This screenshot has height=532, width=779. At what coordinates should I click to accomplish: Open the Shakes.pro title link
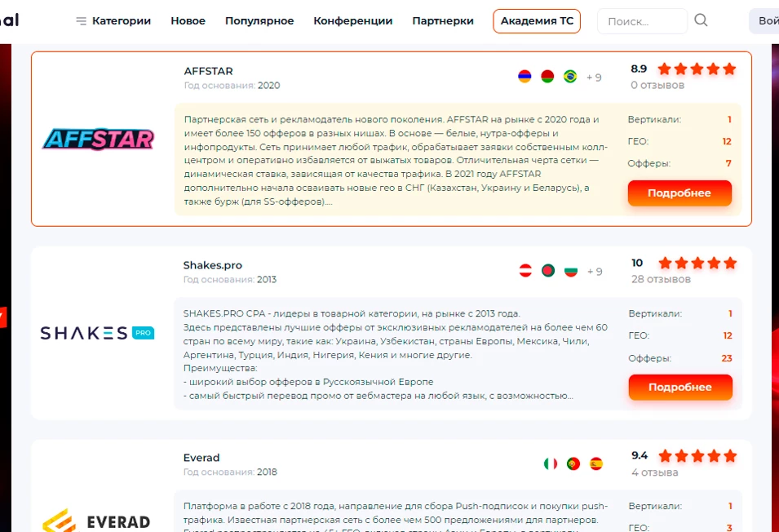[x=213, y=265]
